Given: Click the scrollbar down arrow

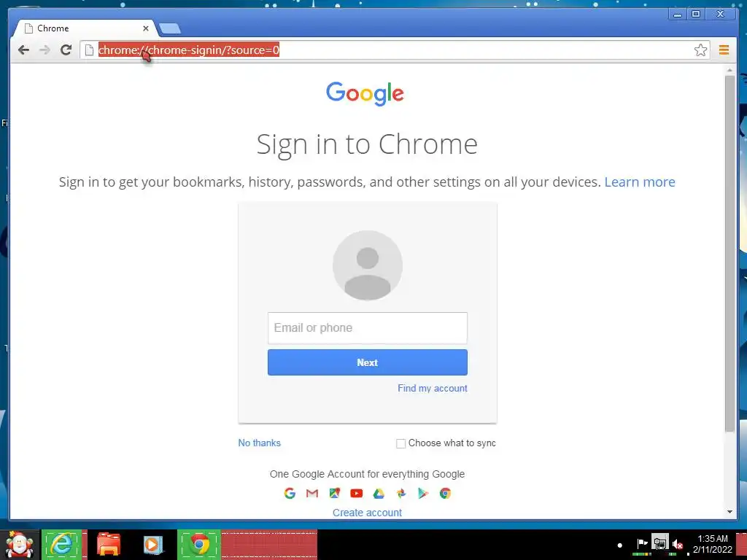Looking at the screenshot, I should pyautogui.click(x=729, y=512).
